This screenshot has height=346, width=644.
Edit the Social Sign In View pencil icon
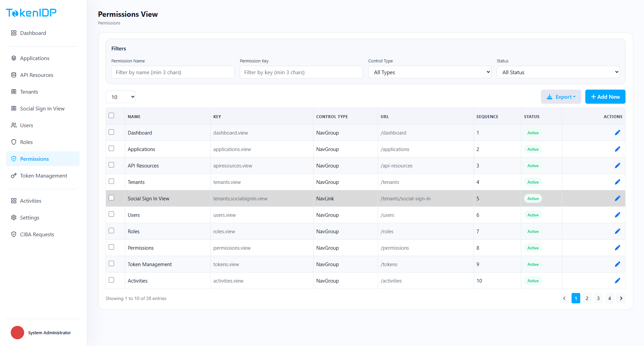coord(618,198)
